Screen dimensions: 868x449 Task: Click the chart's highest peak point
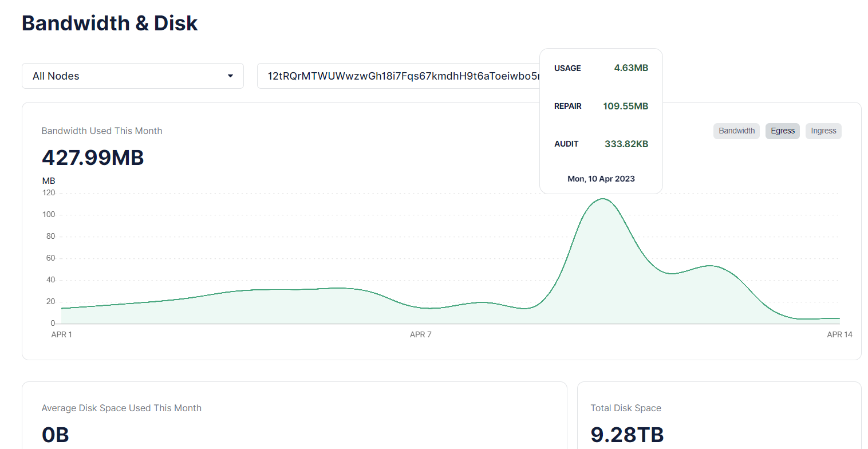pyautogui.click(x=602, y=199)
